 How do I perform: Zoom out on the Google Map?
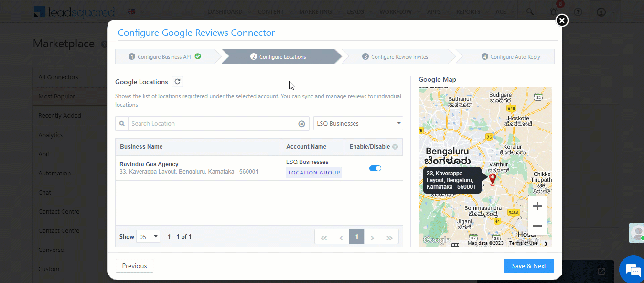click(x=537, y=225)
